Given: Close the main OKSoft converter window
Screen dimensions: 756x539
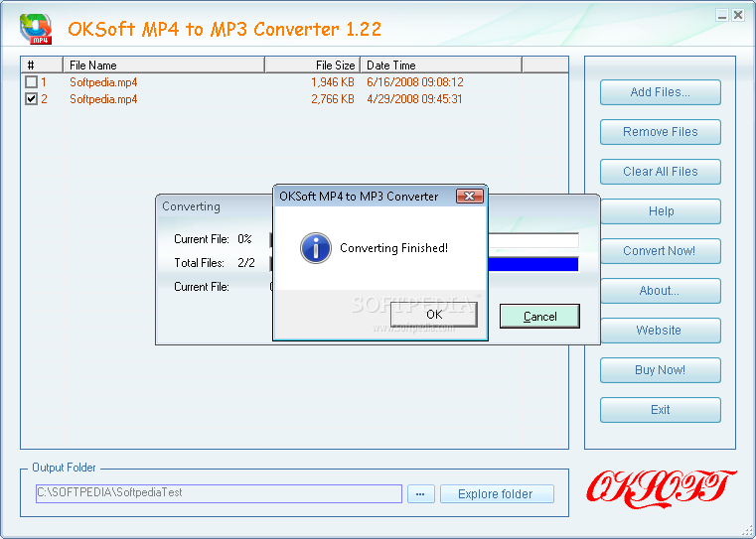Looking at the screenshot, I should click(x=738, y=15).
